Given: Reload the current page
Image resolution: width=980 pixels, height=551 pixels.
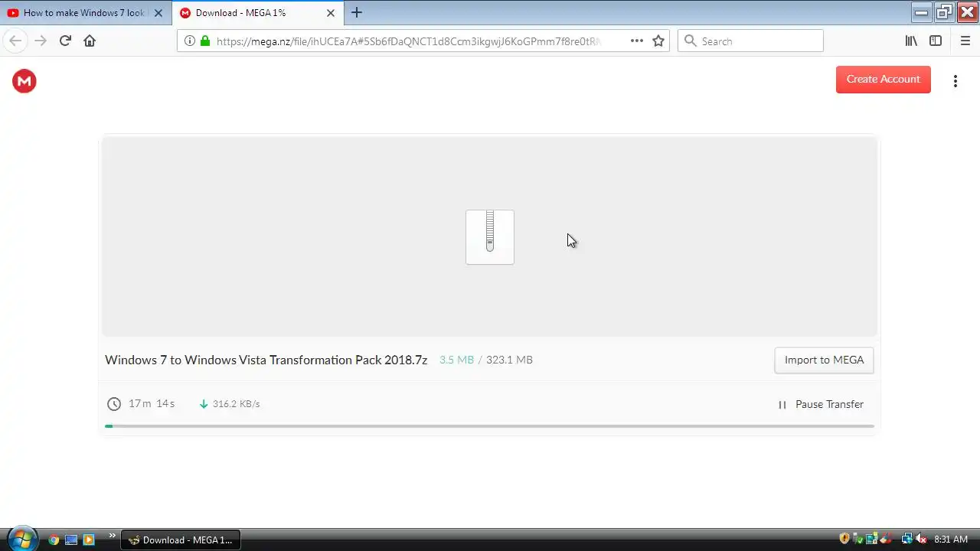Looking at the screenshot, I should (65, 41).
